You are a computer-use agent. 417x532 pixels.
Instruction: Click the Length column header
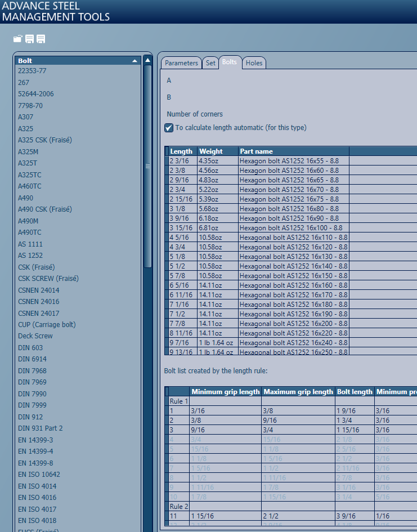(x=183, y=151)
